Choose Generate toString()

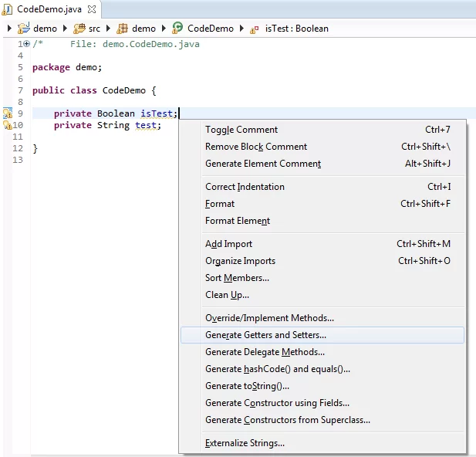[322, 386]
